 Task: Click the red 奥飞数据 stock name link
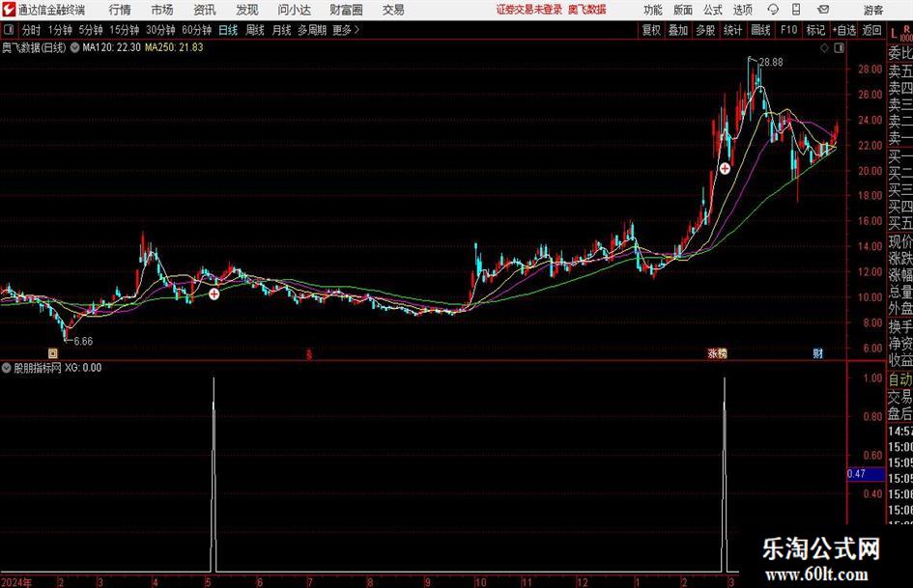587,10
